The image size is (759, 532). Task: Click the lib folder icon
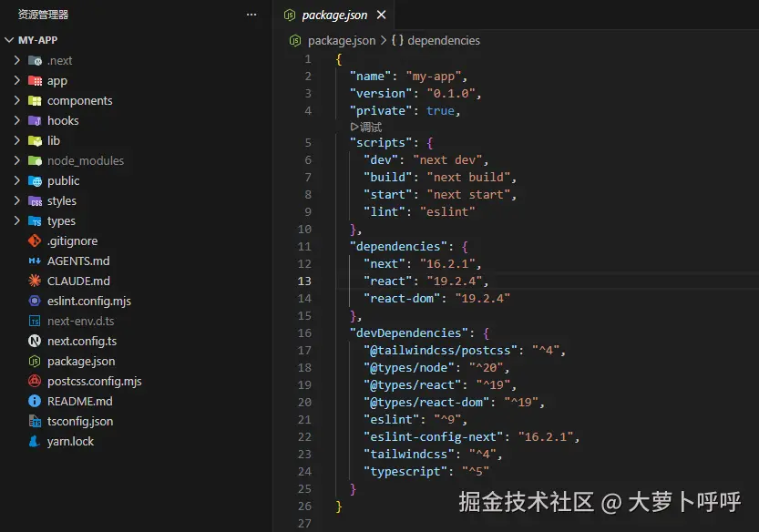(x=35, y=141)
